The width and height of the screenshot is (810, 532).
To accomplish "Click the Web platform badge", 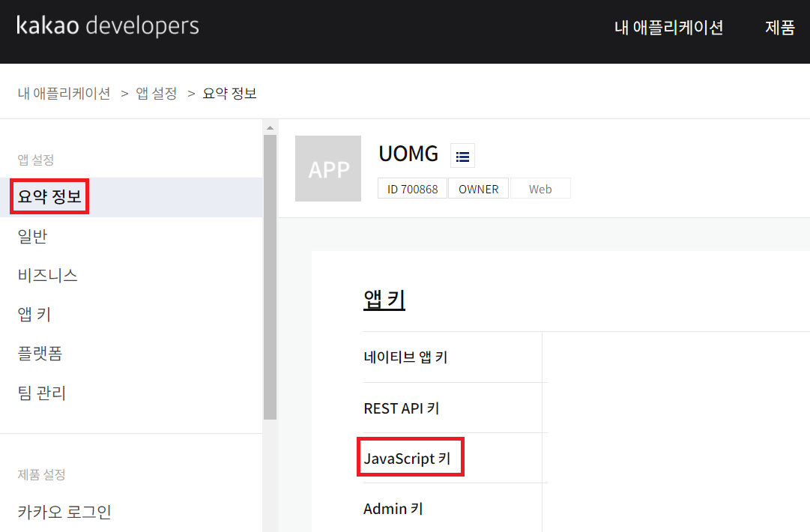I will [540, 189].
